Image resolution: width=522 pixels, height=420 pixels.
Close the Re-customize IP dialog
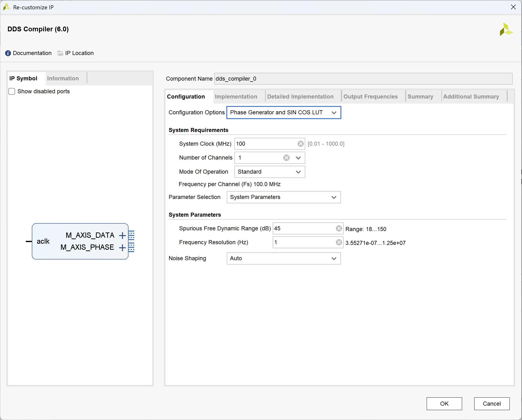(513, 7)
